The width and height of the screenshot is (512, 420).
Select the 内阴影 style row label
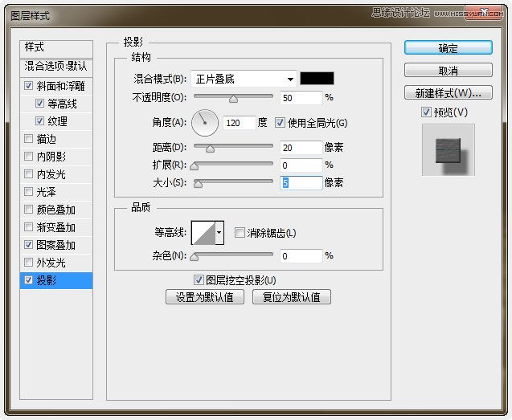pos(51,157)
